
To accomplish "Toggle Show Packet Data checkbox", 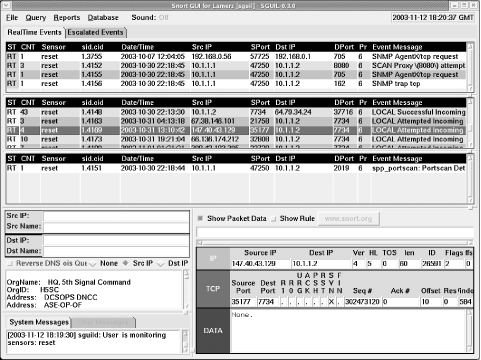I will (200, 219).
